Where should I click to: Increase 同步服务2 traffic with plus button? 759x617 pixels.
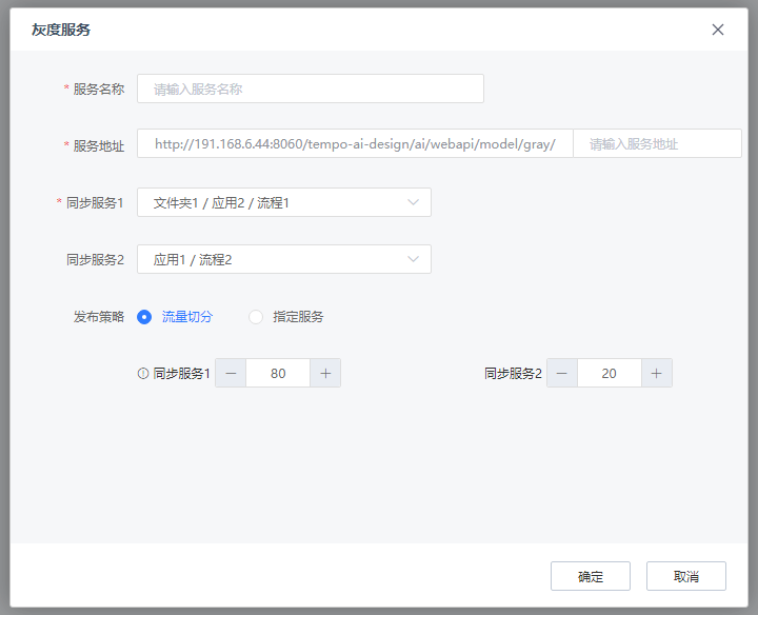[656, 373]
